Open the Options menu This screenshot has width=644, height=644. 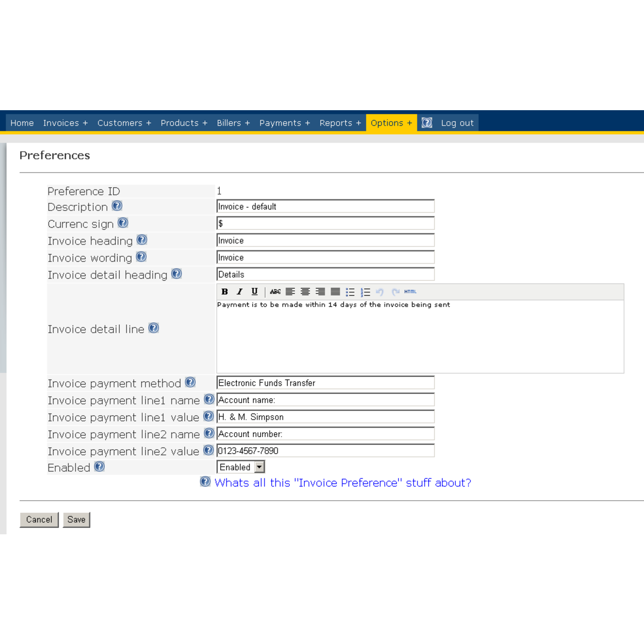click(x=391, y=123)
